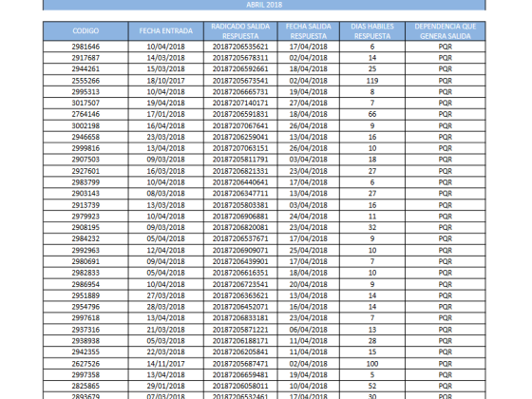Select code 2825865 cell
Viewport: 532px width, 399px height.
[85, 386]
